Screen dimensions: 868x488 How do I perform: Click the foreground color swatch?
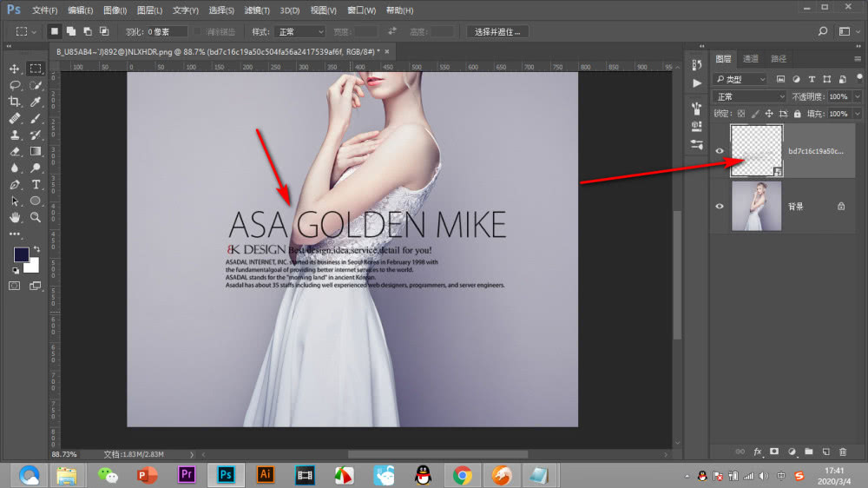click(21, 255)
